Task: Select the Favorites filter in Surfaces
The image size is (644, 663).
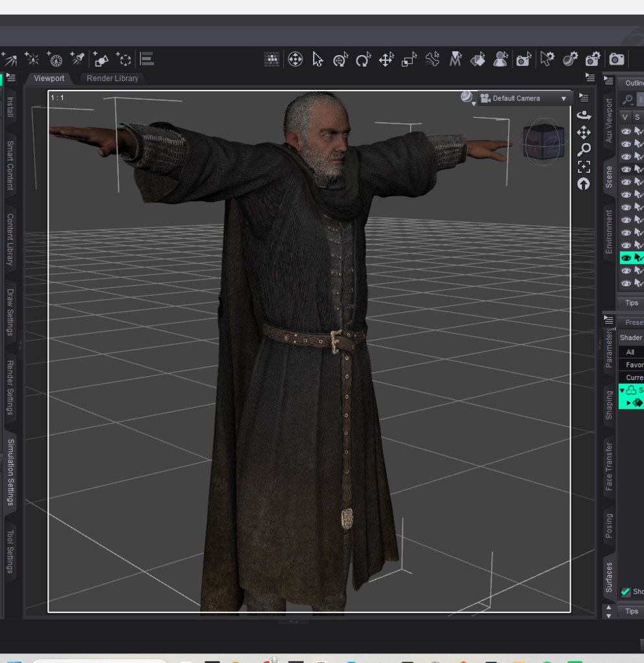Action: click(x=634, y=365)
